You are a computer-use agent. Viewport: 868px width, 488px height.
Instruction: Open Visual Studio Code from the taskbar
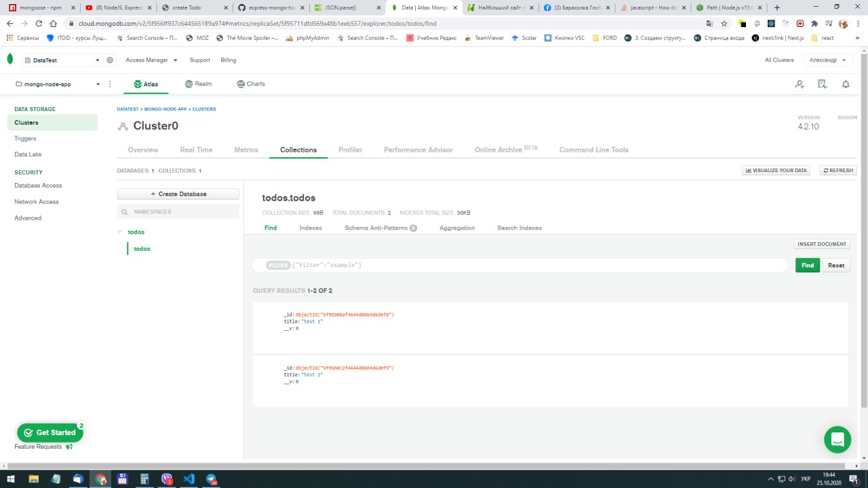(x=189, y=479)
